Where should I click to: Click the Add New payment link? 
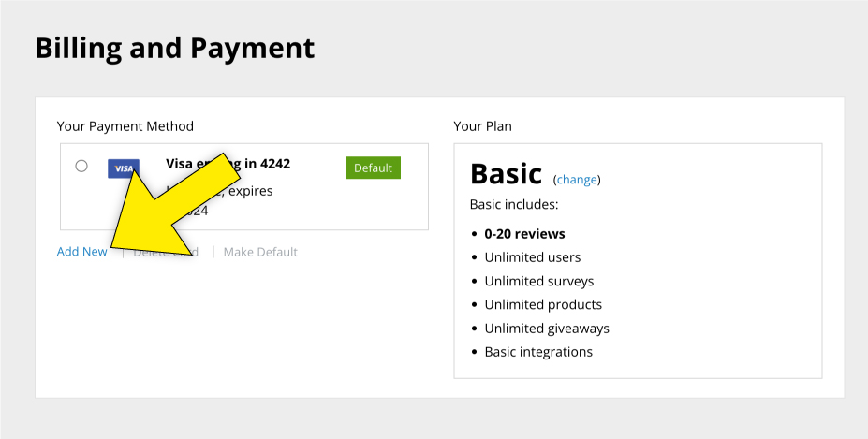click(81, 252)
